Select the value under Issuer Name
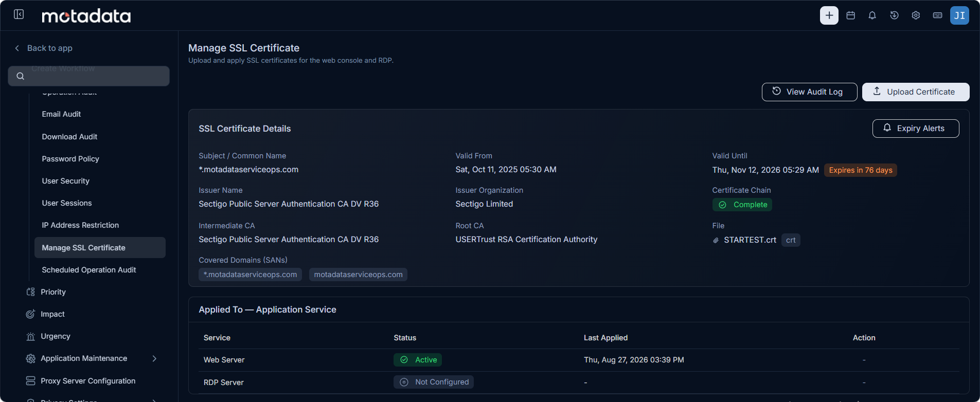The height and width of the screenshot is (402, 980). (289, 204)
